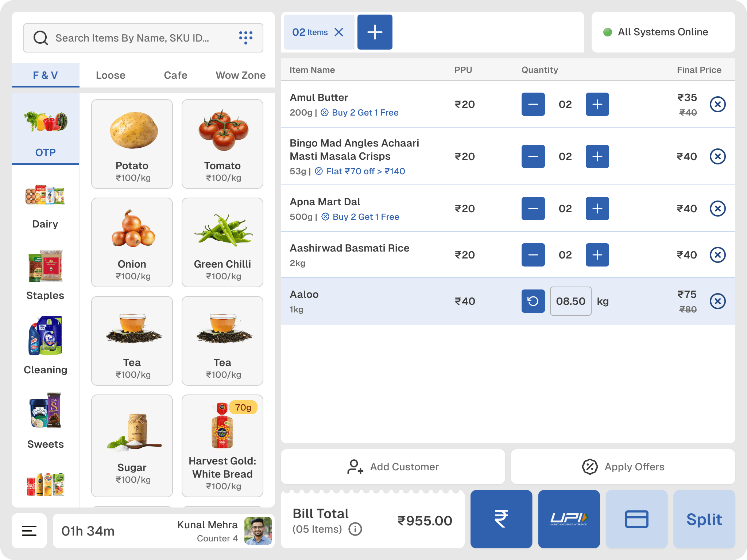747x560 pixels.
Task: Decrease Bingo Mad Angles quantity
Action: 533,156
